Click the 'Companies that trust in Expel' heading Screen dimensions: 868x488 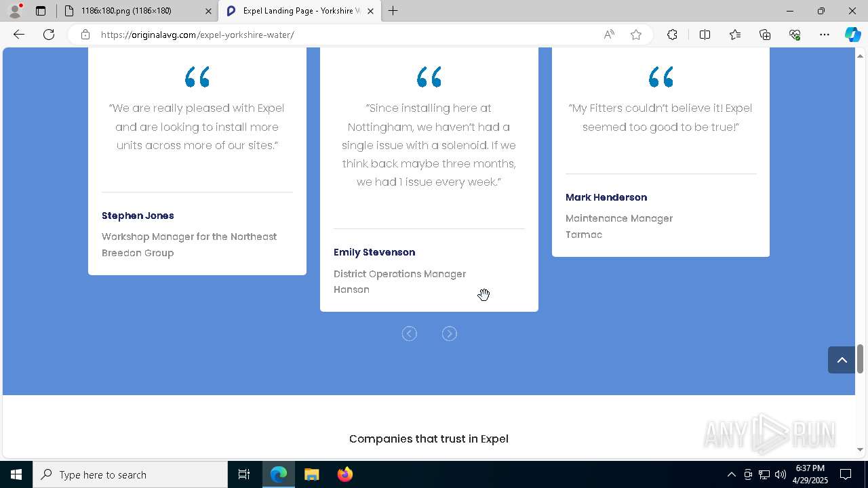tap(429, 439)
